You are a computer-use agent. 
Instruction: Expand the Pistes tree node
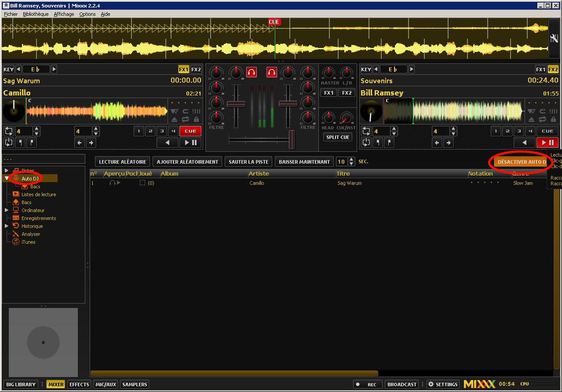tap(7, 171)
